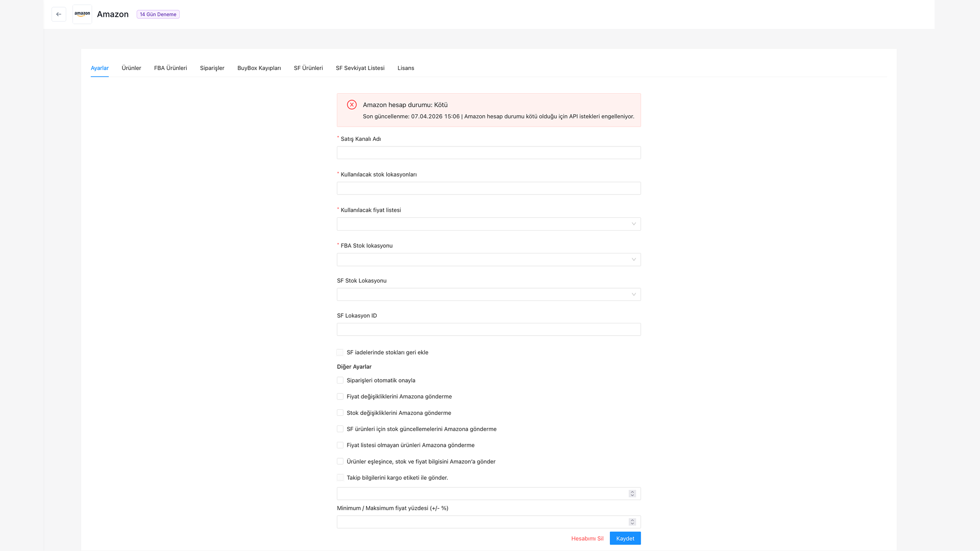The height and width of the screenshot is (551, 980).
Task: Click the Amazon logo icon
Action: (x=82, y=14)
